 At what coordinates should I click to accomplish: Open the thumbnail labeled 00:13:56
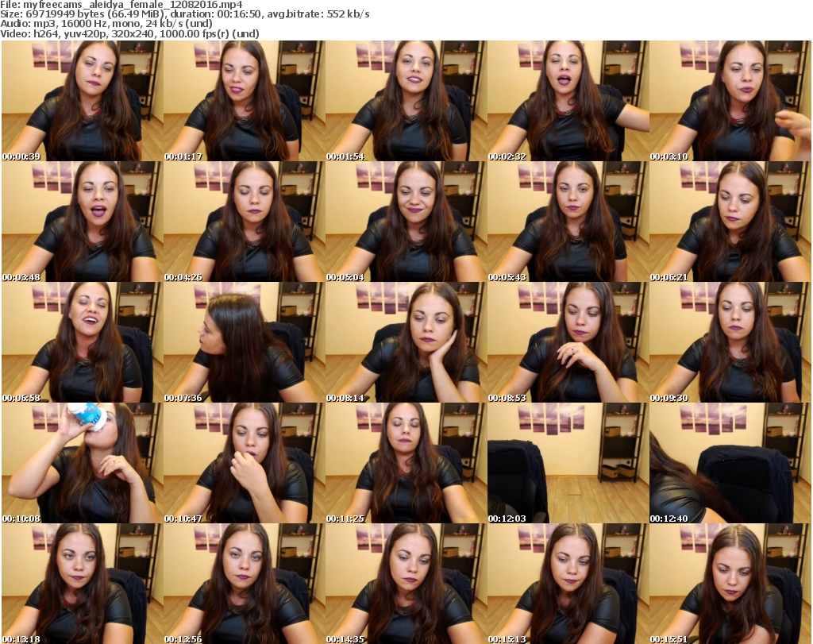(245, 584)
